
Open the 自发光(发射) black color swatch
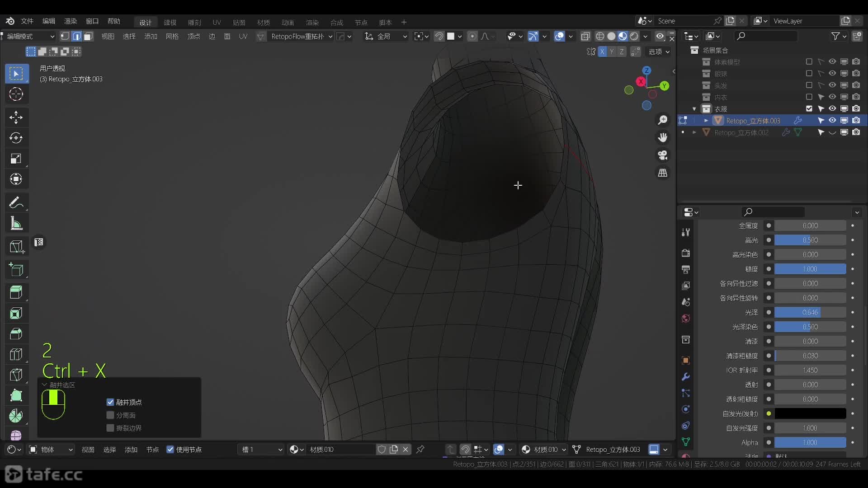pos(810,413)
